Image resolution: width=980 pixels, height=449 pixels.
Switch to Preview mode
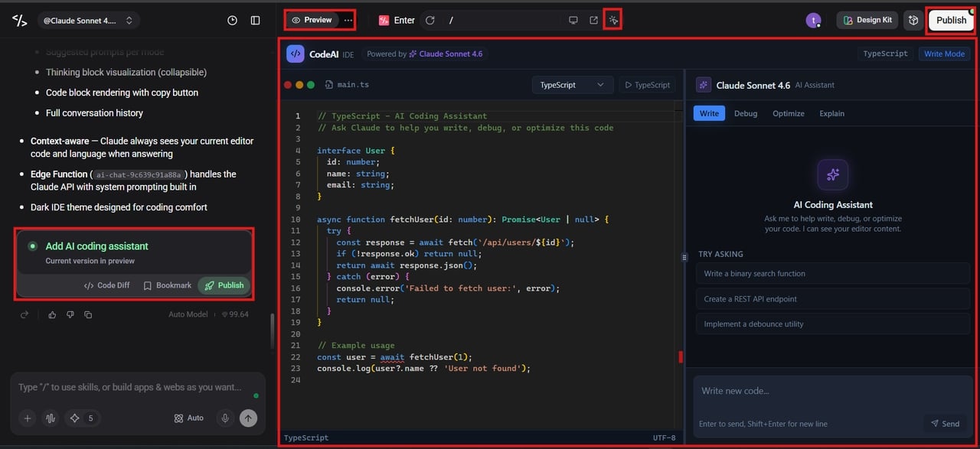(312, 20)
